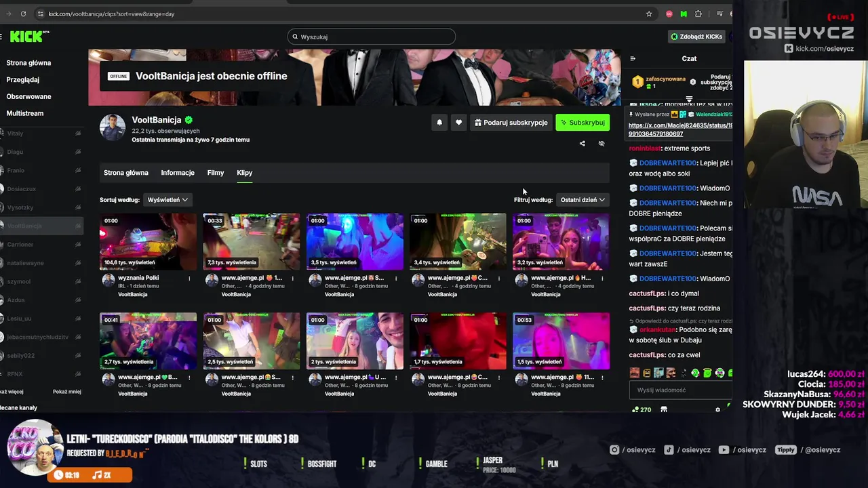
Task: Switch to the Informacje tab
Action: tap(178, 173)
